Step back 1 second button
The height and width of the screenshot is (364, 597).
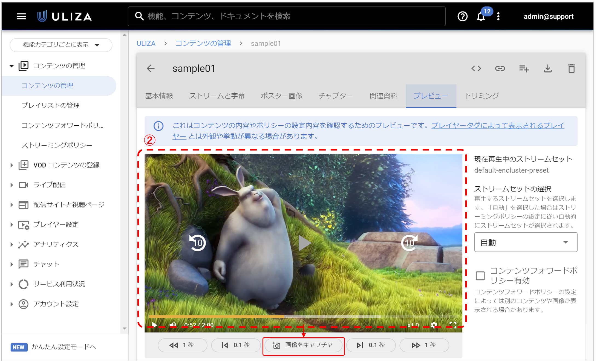[182, 345]
